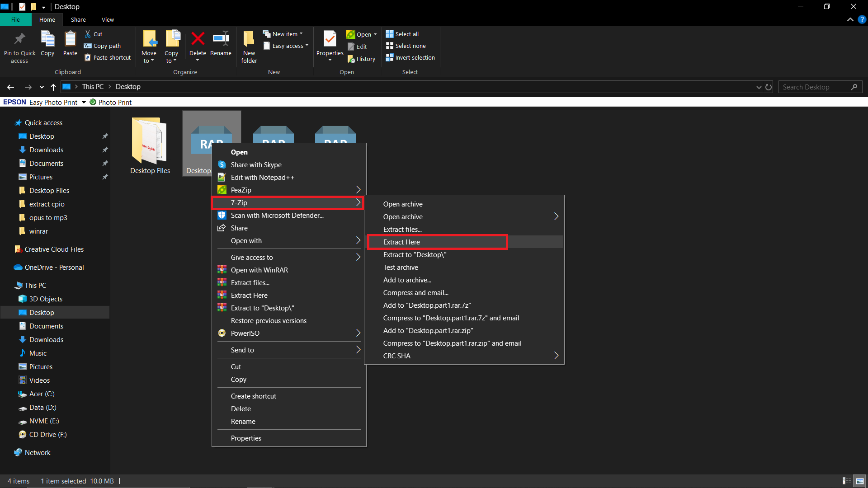Screen dimensions: 868x488
Task: Choose Edit with Notepad++
Action: click(289, 178)
